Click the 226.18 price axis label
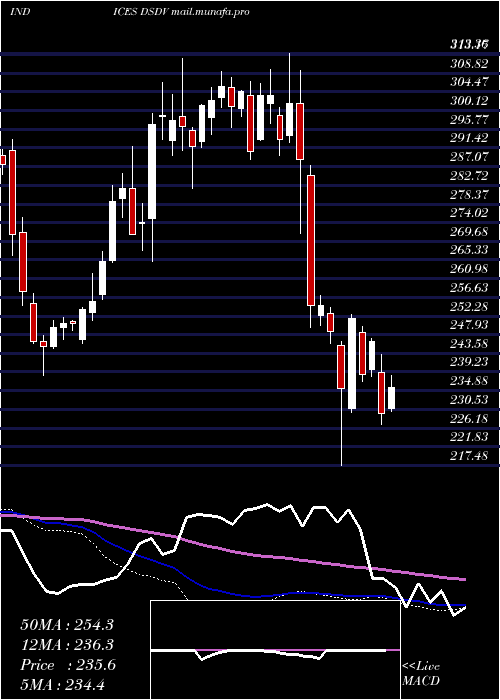 tap(469, 418)
